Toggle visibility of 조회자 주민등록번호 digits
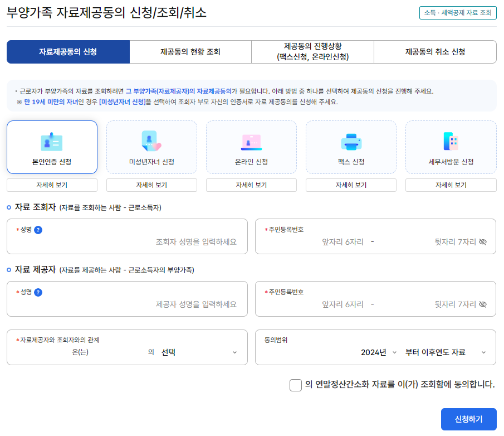Screen dimensions: 504x436 483,242
